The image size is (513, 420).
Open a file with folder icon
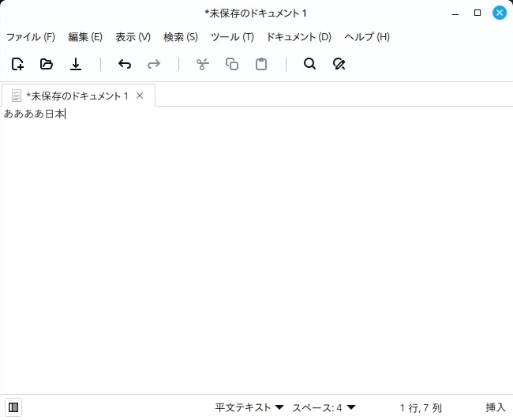47,64
